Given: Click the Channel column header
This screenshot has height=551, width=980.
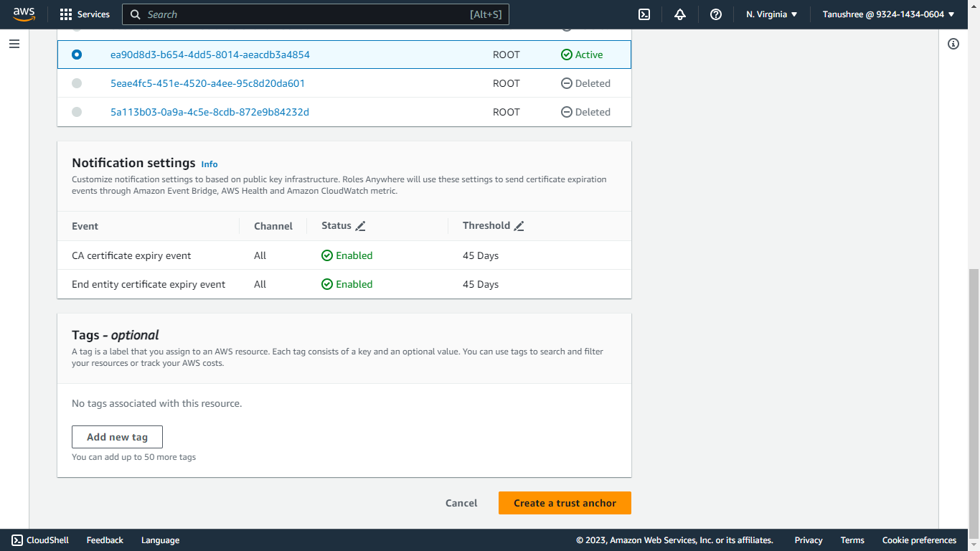Looking at the screenshot, I should tap(273, 226).
